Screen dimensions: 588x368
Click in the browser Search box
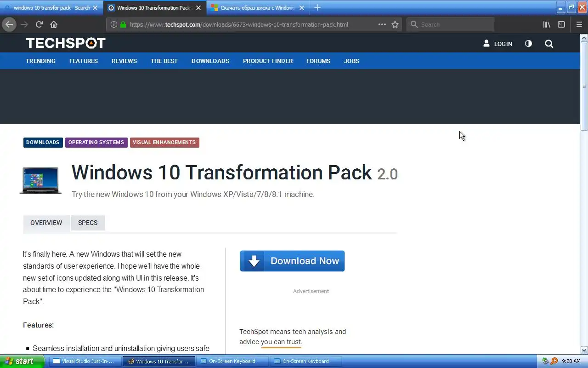(x=450, y=24)
